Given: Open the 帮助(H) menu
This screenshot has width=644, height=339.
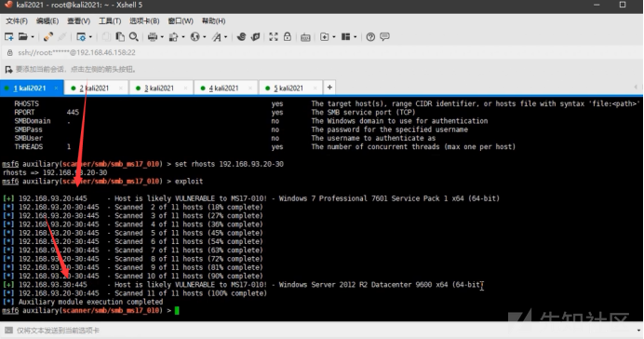Looking at the screenshot, I should (x=213, y=21).
